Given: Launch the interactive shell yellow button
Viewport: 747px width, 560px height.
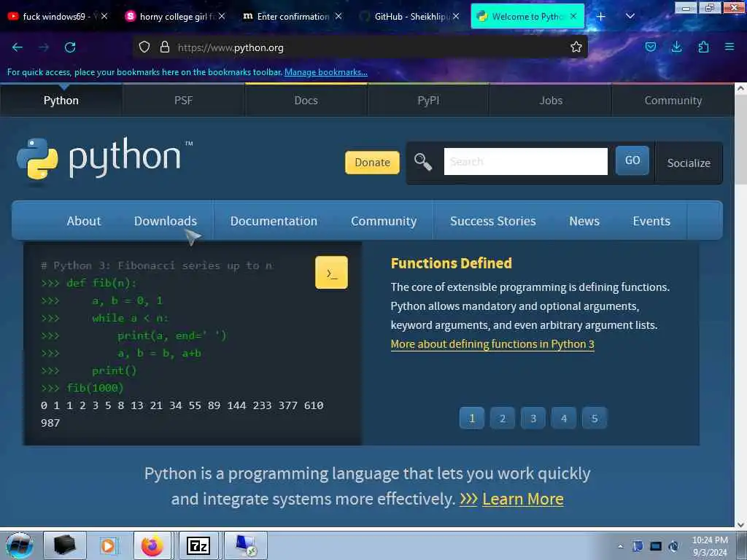Looking at the screenshot, I should (x=331, y=273).
